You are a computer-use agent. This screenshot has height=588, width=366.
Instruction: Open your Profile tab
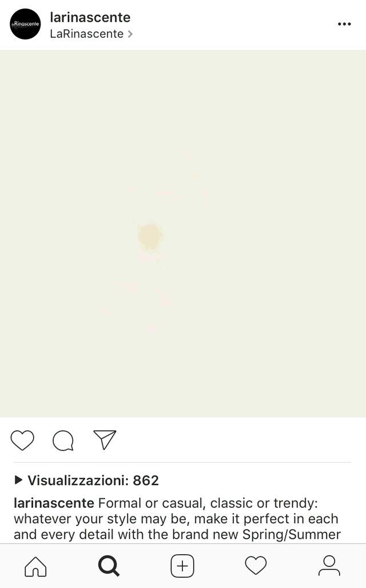pyautogui.click(x=329, y=566)
